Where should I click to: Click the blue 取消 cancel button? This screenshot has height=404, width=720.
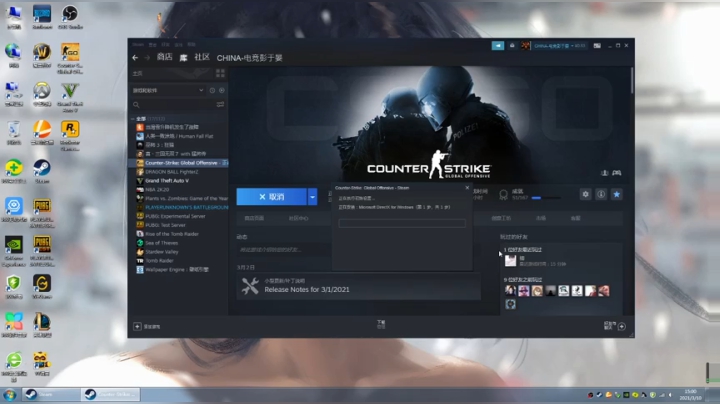click(x=271, y=196)
